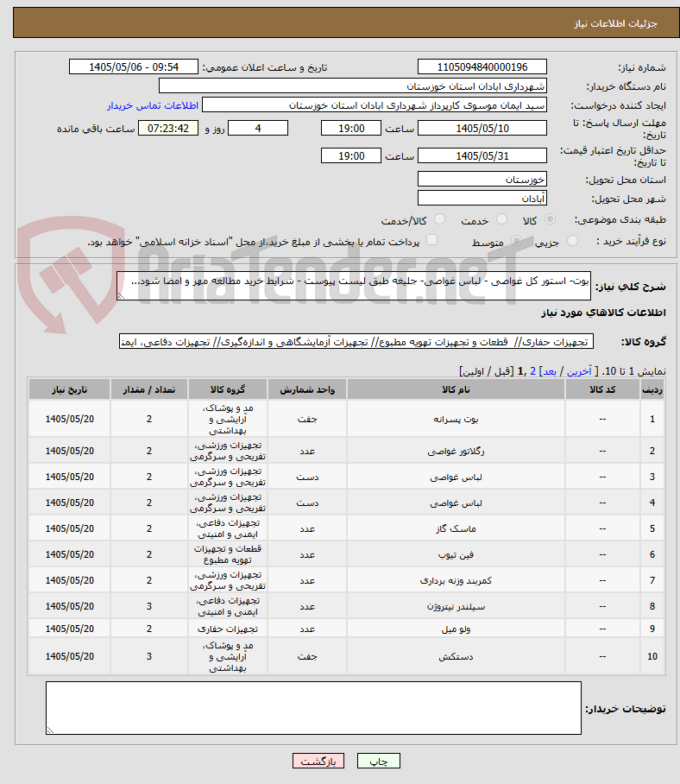
Task: Click the رگلاتور غواصی item name
Action: tap(456, 451)
